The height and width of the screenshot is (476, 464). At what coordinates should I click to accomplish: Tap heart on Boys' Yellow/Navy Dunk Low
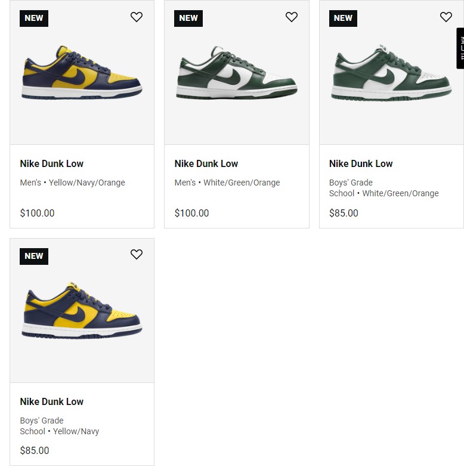click(136, 254)
